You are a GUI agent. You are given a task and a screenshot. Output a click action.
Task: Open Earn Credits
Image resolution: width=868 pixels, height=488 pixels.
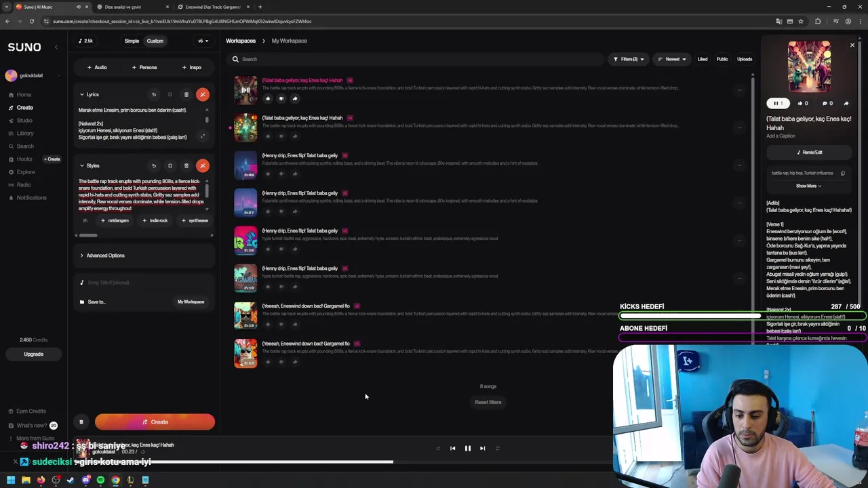click(x=28, y=411)
